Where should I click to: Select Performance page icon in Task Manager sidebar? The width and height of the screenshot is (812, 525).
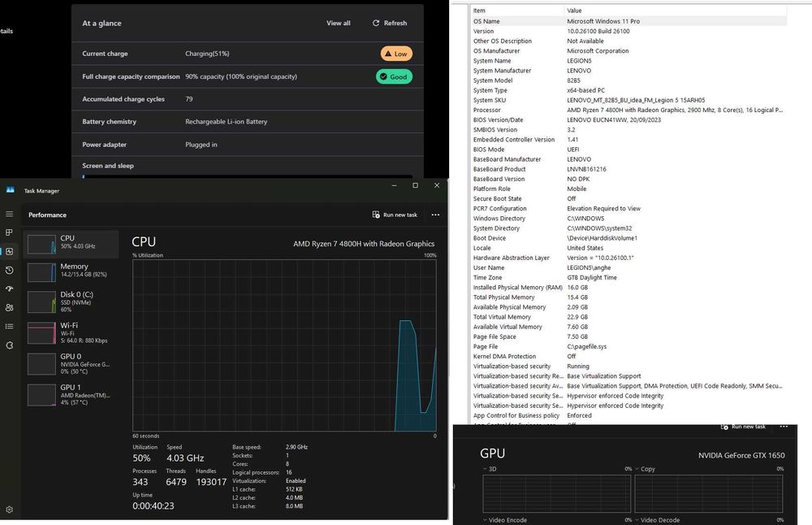tap(9, 251)
